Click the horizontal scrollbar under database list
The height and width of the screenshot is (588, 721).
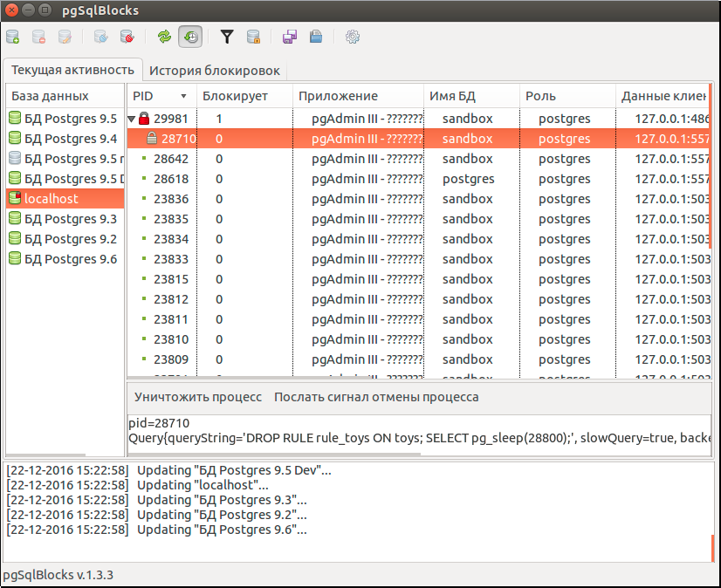(x=45, y=455)
